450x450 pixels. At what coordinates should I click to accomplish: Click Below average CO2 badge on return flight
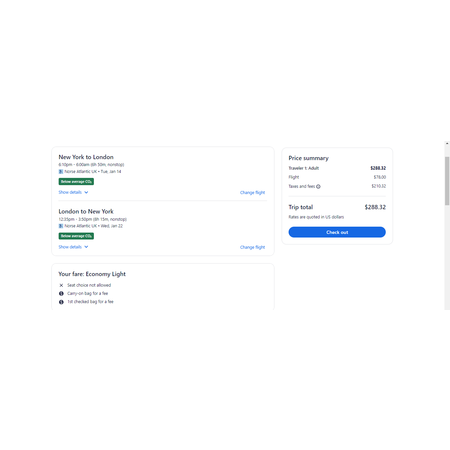(76, 236)
